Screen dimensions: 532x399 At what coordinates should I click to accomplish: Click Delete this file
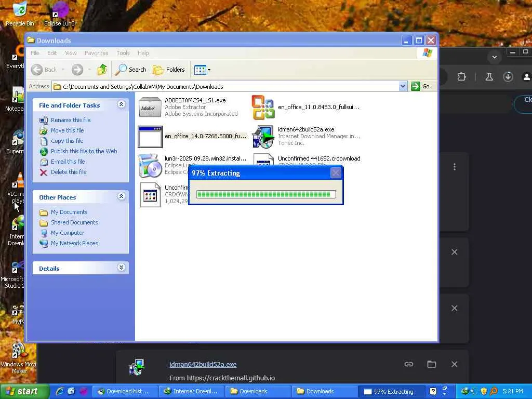(x=69, y=172)
